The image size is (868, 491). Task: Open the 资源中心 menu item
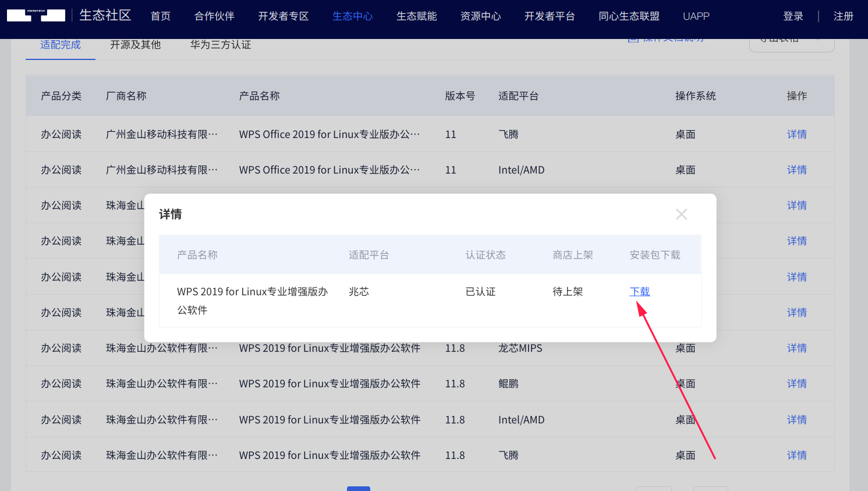480,16
